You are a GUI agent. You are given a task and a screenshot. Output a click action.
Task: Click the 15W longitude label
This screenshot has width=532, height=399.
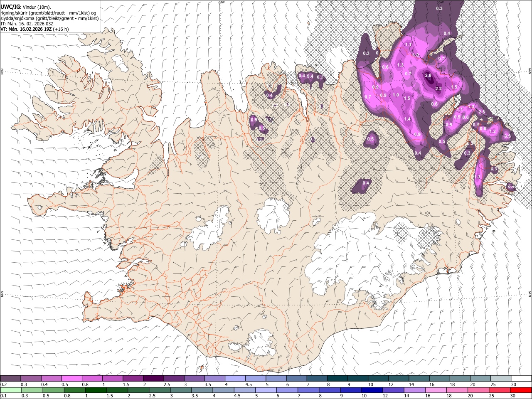440,2
